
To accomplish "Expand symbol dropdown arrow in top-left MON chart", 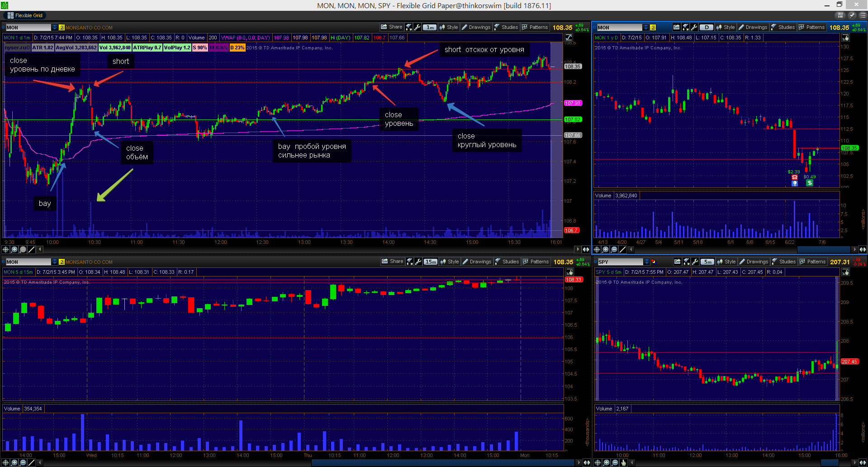I will point(55,28).
